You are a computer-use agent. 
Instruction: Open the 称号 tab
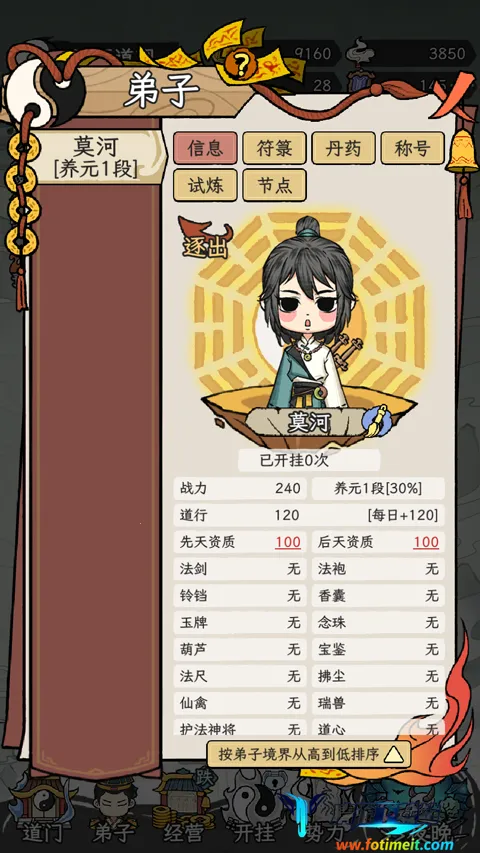tap(413, 148)
